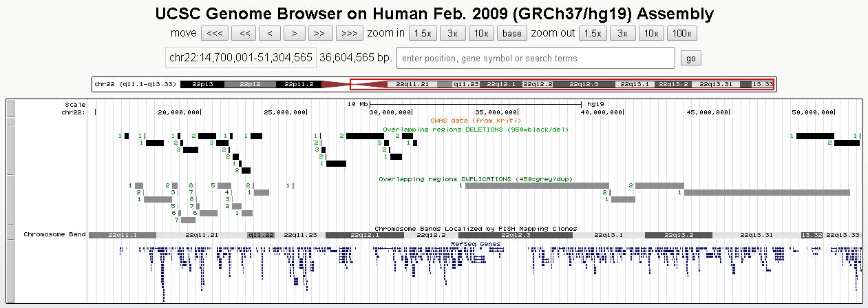Zoom in to base level
Viewport: 868px width, 308px height.
pyautogui.click(x=511, y=33)
